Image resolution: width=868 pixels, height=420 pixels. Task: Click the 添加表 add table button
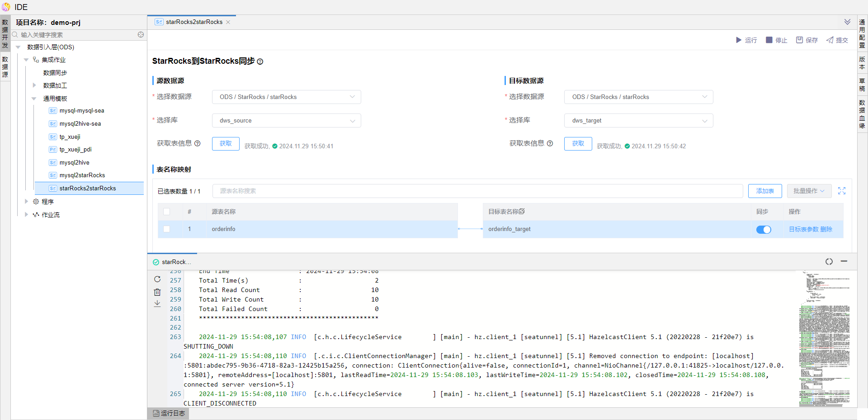tap(764, 191)
